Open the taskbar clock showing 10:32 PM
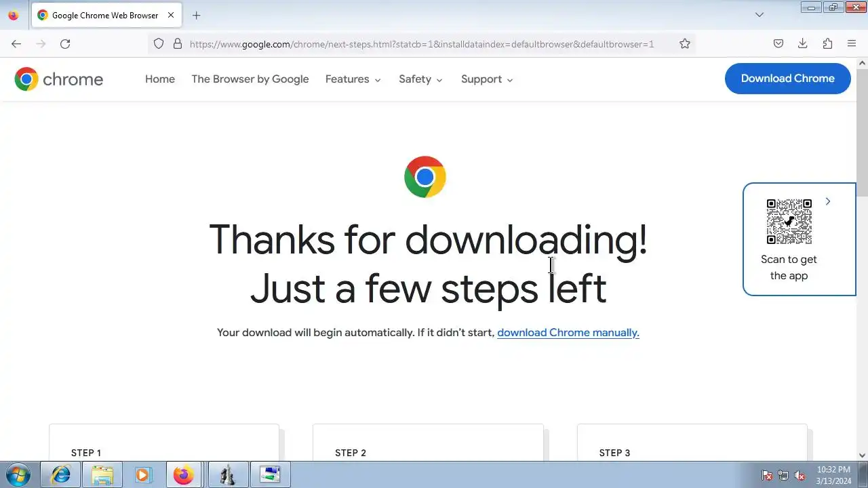 click(833, 475)
